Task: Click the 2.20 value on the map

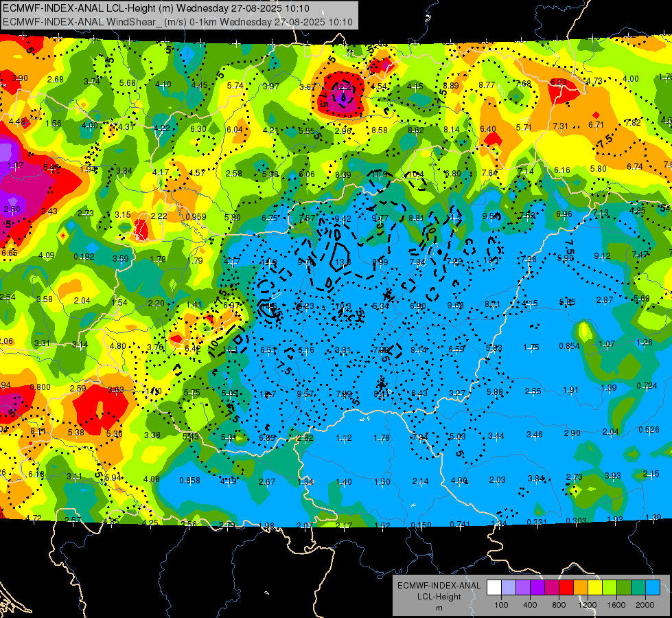Action: 156,304
